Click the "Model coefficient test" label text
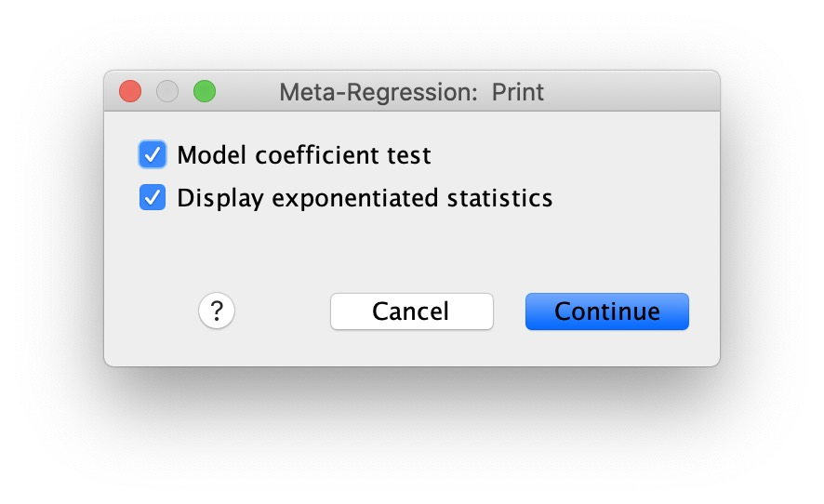This screenshot has width=824, height=504. point(304,155)
